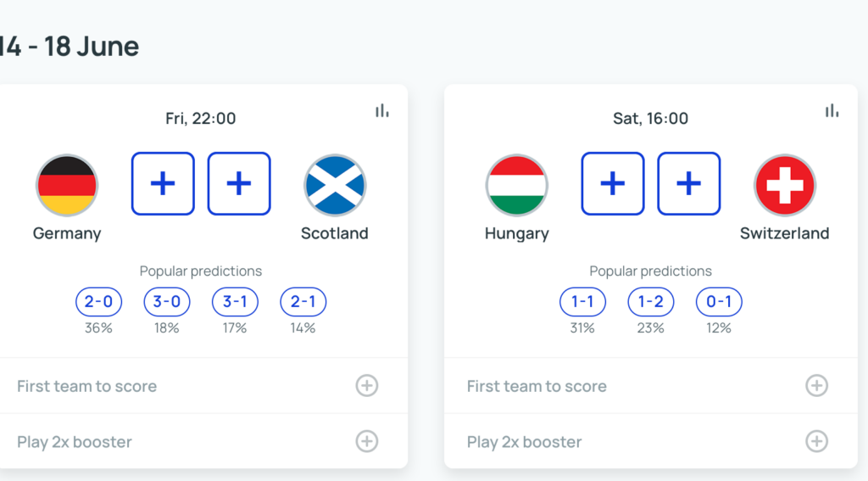Screen dimensions: 868x481
Task: Click the Scotland flag icon
Action: coord(335,185)
